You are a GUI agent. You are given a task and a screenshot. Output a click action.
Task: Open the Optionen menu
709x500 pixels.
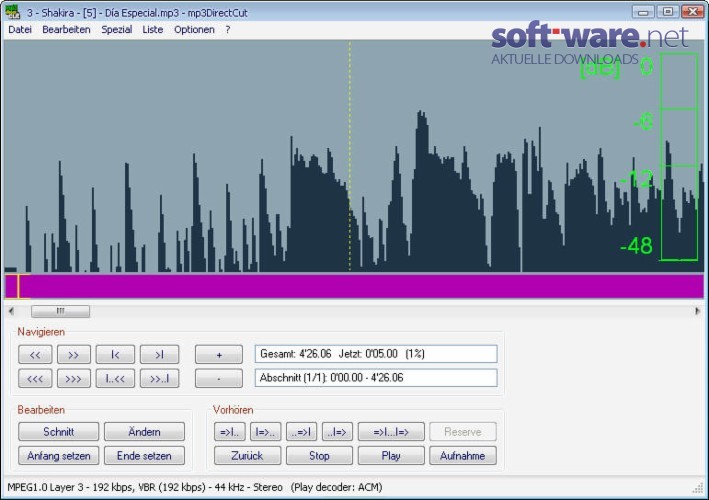194,30
